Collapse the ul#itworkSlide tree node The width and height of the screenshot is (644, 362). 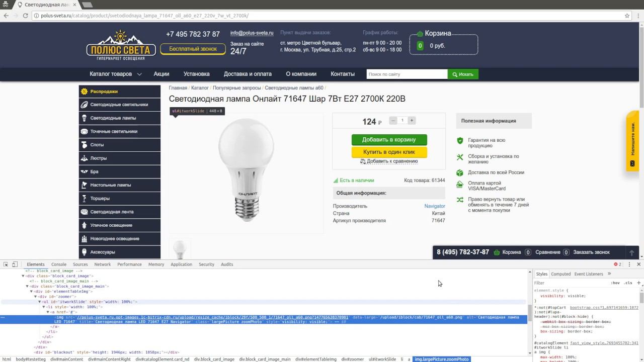(40, 302)
